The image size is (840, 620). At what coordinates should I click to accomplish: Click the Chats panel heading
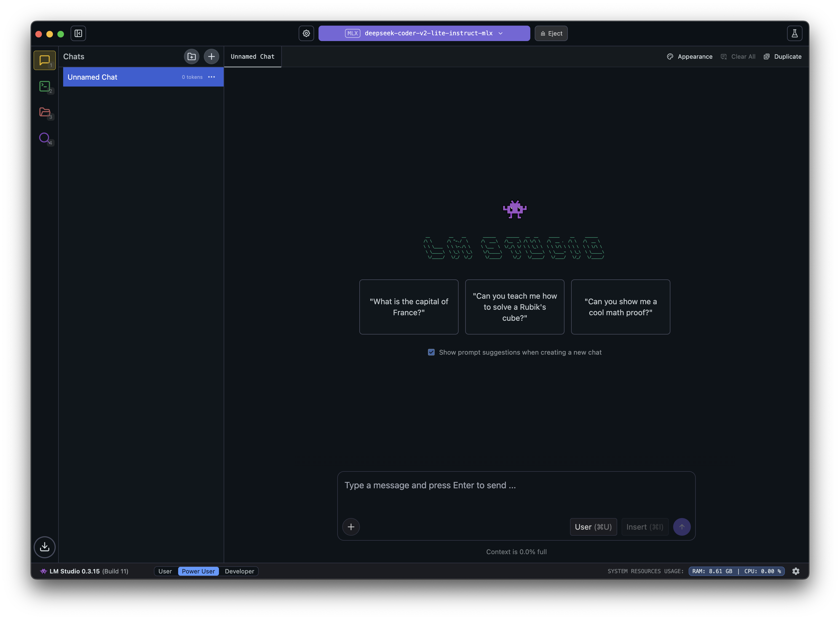click(74, 57)
